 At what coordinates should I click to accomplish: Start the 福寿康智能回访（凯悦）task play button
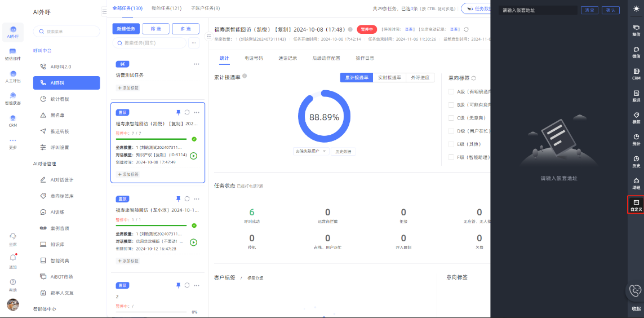(x=194, y=156)
